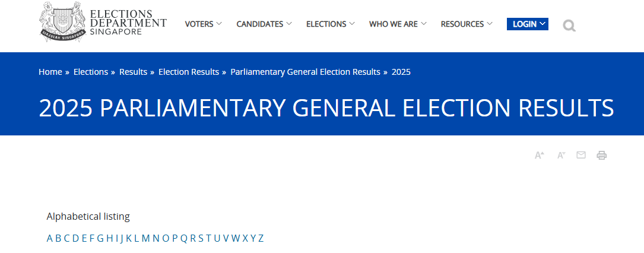The height and width of the screenshot is (253, 644).
Task: Decrease the page font size
Action: click(561, 156)
